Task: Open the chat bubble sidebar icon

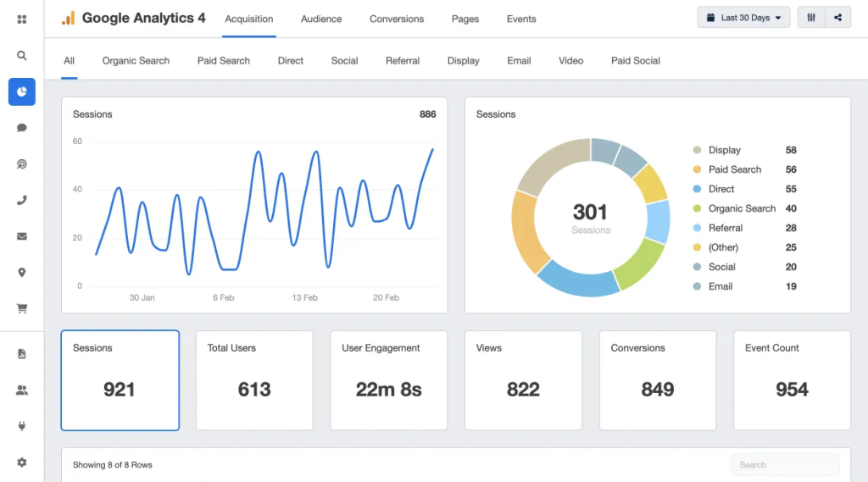Action: [21, 128]
